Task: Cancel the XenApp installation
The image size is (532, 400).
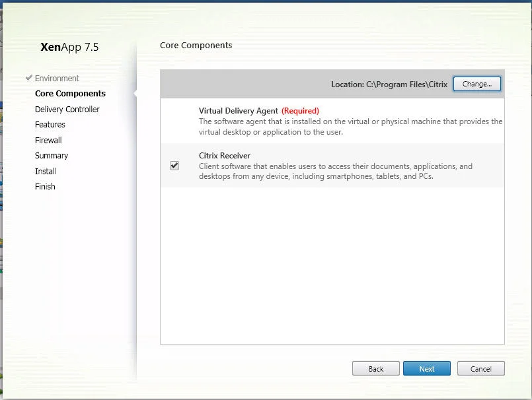Action: point(480,368)
